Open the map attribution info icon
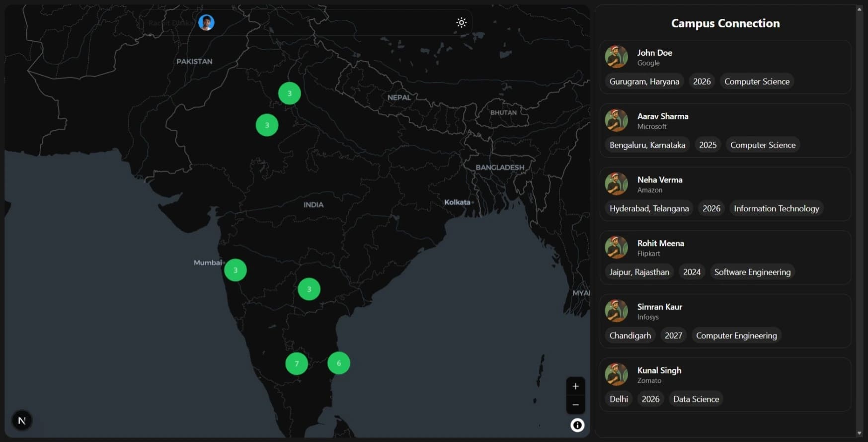 [x=577, y=425]
